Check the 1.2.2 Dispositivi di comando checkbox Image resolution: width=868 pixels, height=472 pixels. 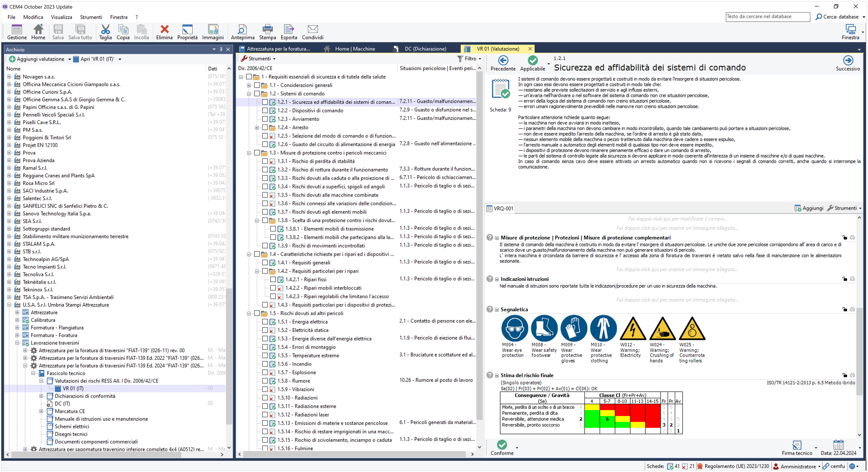(265, 111)
